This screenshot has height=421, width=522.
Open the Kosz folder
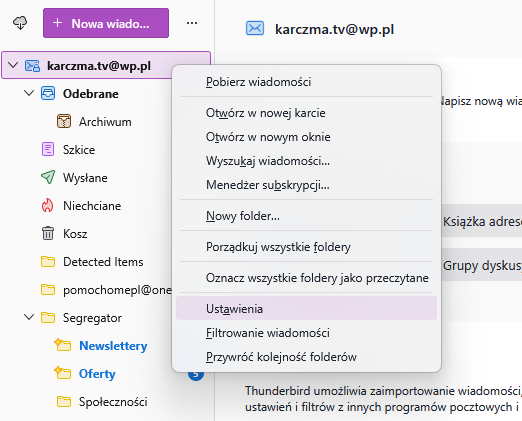75,234
